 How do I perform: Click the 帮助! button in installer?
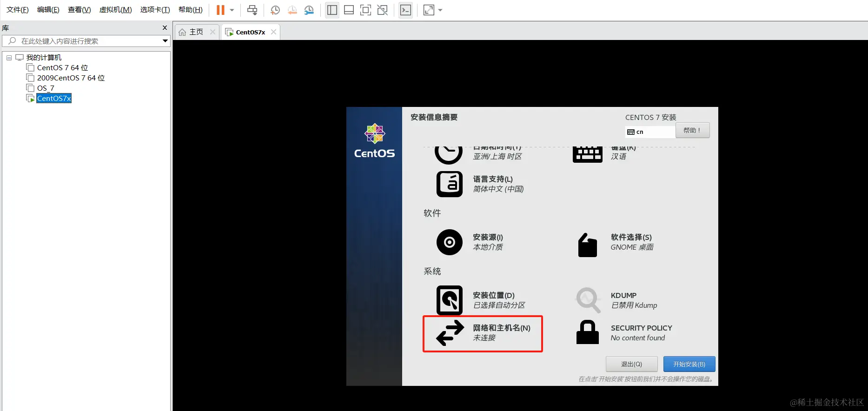(692, 130)
